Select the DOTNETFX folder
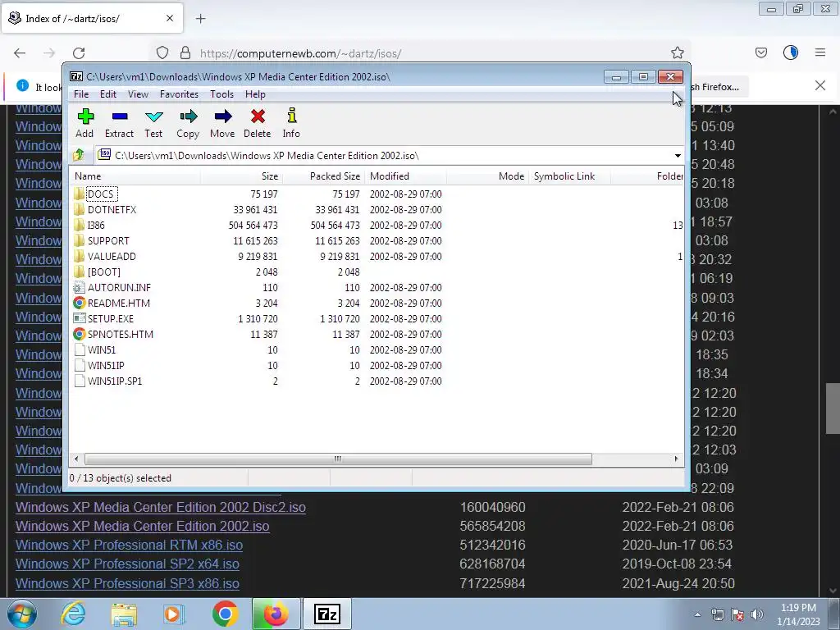840x630 pixels. click(112, 209)
